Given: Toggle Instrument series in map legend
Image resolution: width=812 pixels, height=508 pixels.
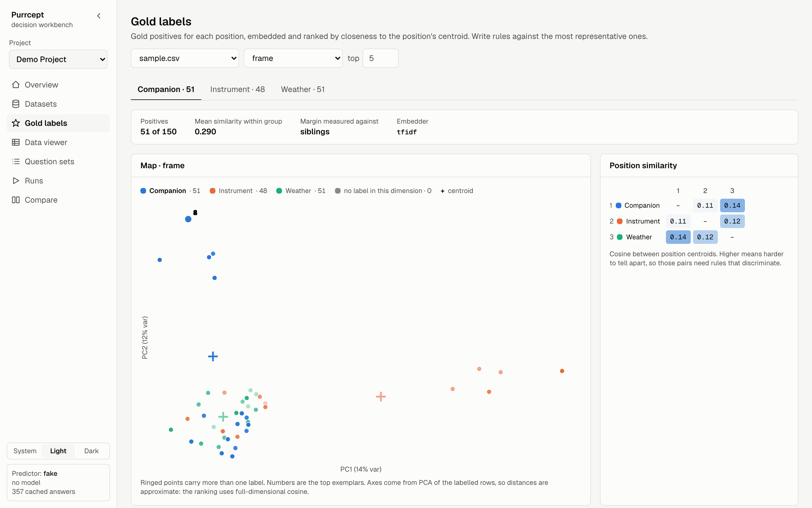Looking at the screenshot, I should click(x=238, y=190).
